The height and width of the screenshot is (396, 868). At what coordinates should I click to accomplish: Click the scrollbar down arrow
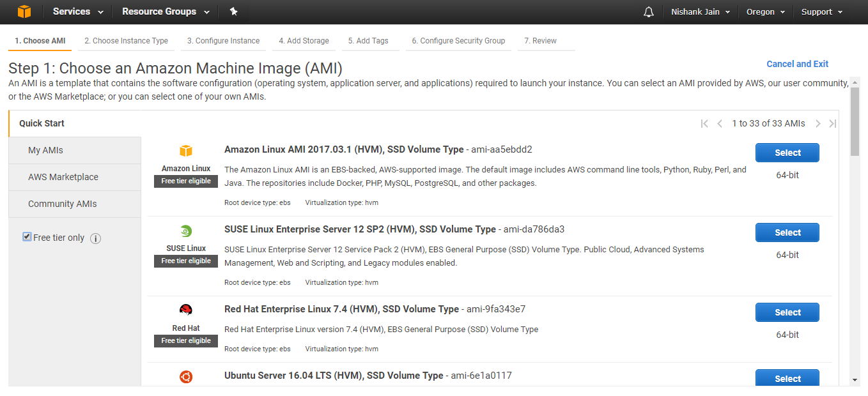(855, 380)
